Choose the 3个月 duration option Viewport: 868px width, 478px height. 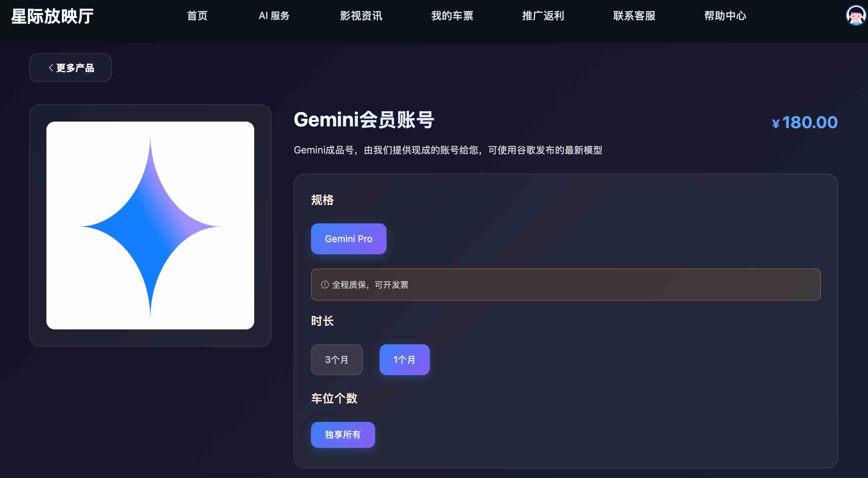pos(337,360)
